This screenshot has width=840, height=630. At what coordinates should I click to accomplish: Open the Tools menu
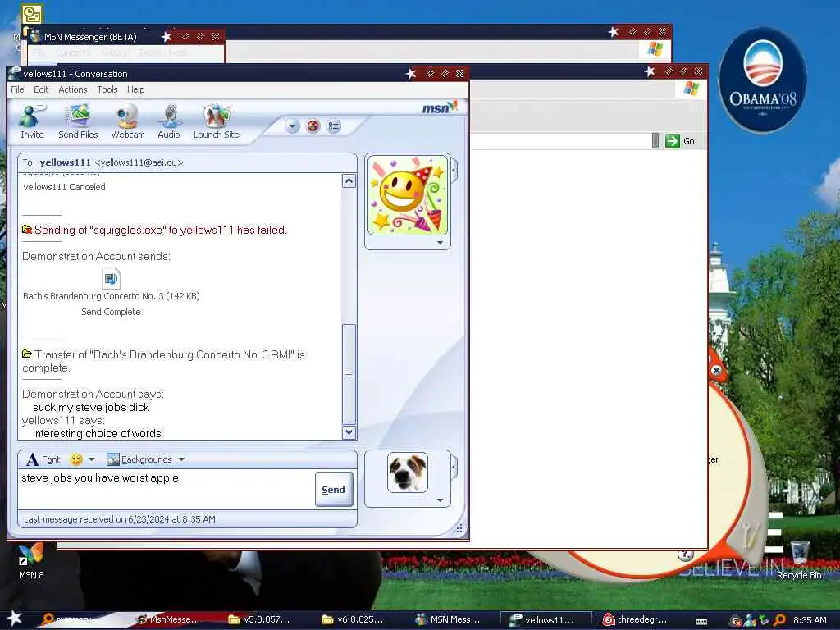[107, 89]
